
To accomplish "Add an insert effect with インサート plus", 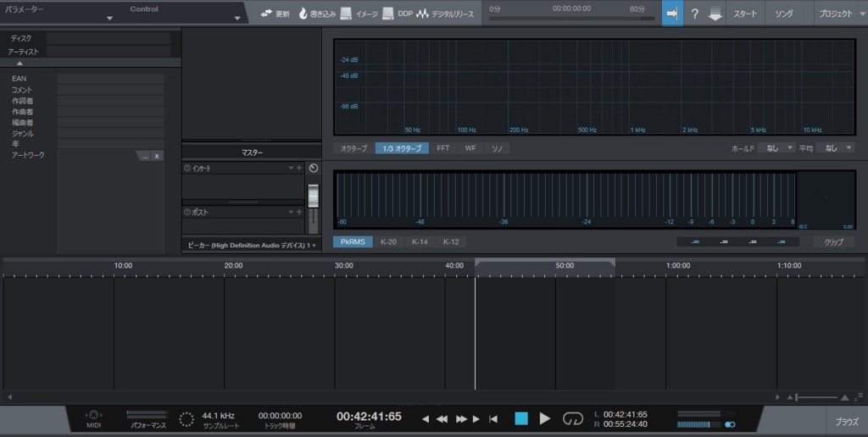I will point(299,168).
